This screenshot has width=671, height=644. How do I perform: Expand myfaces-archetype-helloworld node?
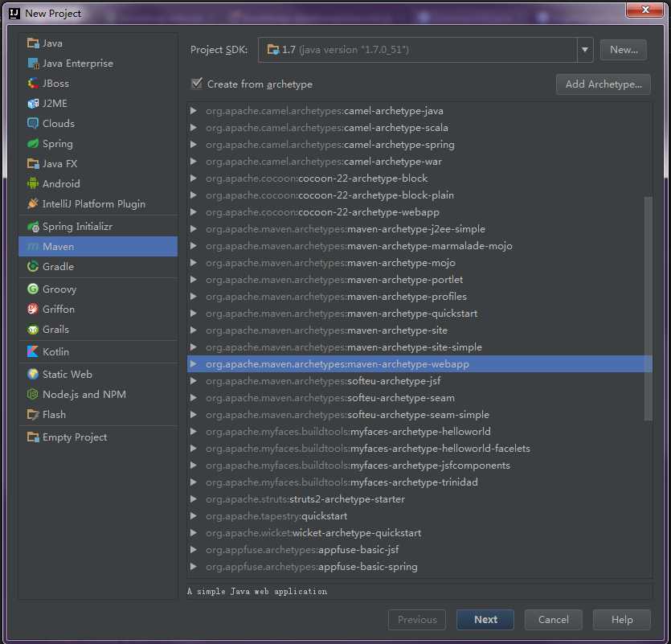(194, 432)
